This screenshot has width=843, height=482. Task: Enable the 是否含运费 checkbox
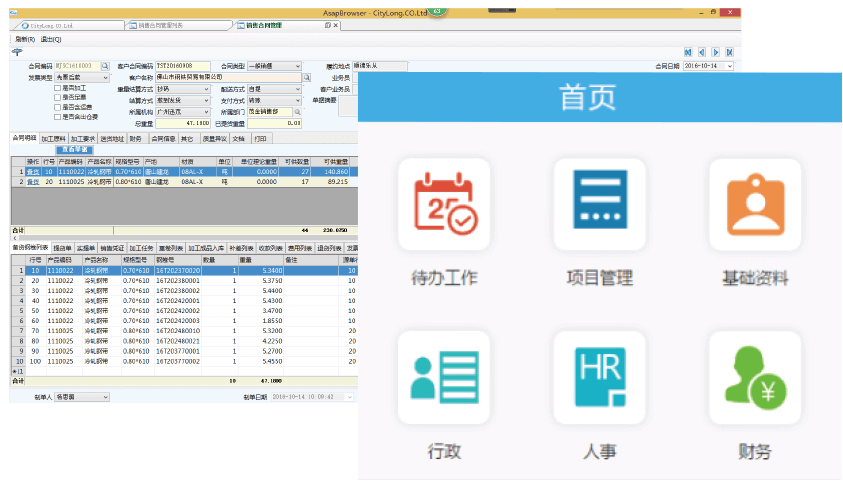click(58, 105)
